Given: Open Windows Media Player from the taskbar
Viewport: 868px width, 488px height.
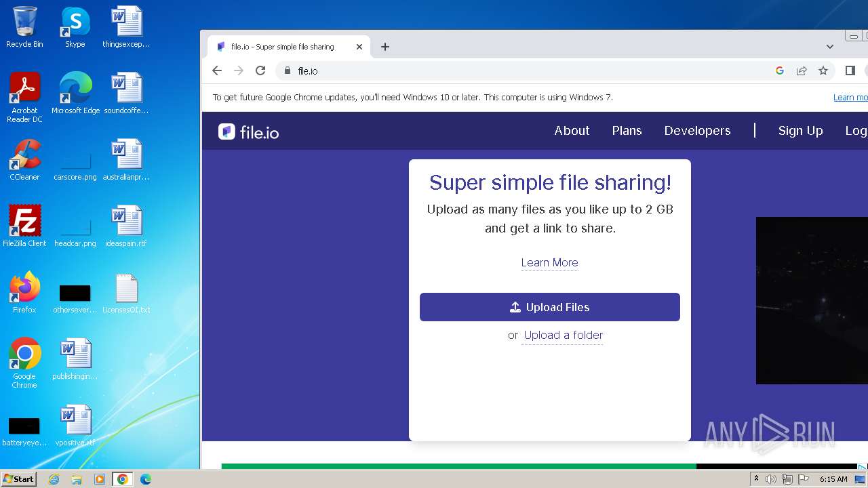Looking at the screenshot, I should [100, 479].
